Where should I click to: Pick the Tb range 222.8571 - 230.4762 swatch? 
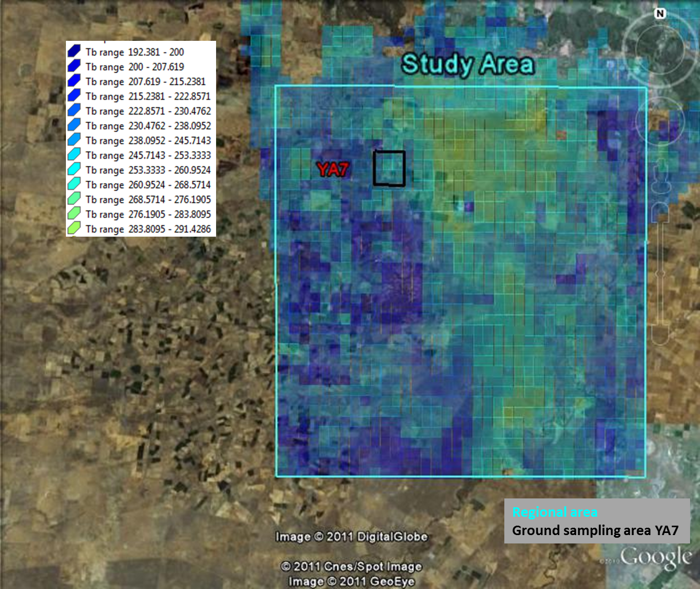[74, 110]
